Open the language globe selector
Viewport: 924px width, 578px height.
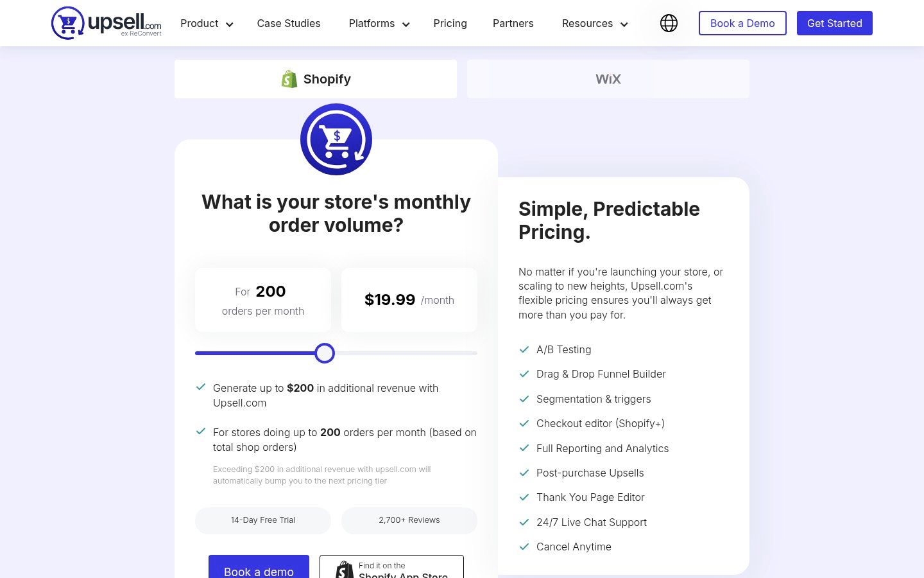point(669,23)
